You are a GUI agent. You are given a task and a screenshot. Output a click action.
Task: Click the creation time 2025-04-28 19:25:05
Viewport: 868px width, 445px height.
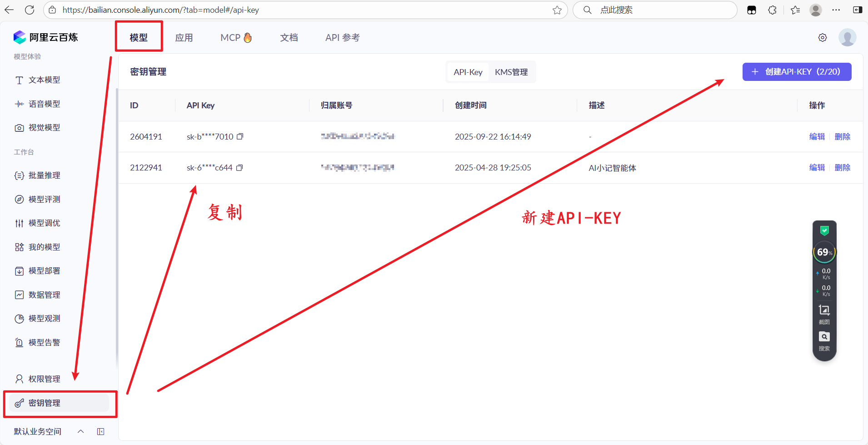[x=493, y=168]
